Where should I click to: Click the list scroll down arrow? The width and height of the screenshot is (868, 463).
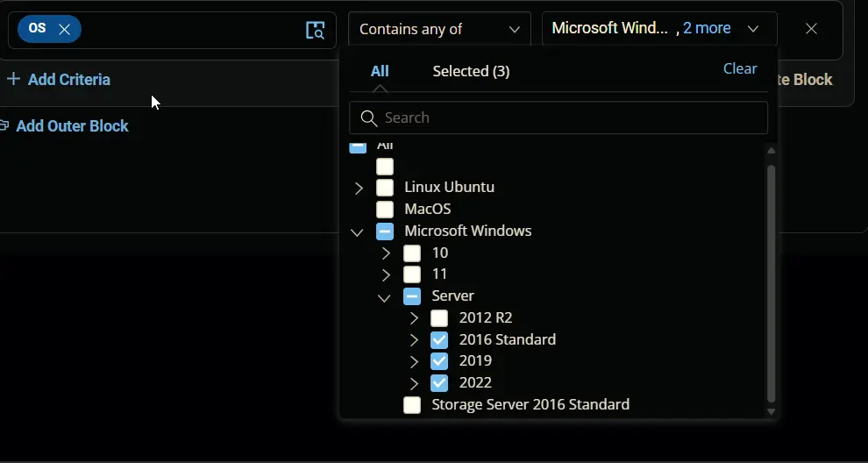tap(772, 411)
